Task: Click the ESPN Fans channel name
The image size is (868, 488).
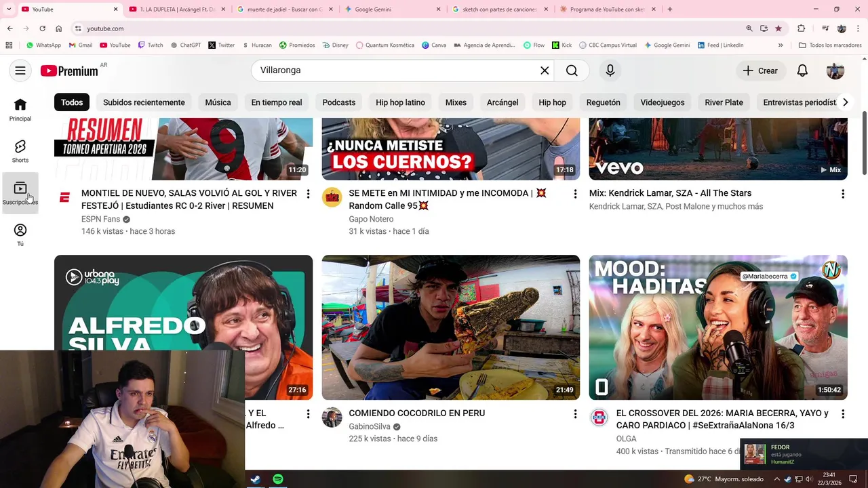Action: pos(100,219)
